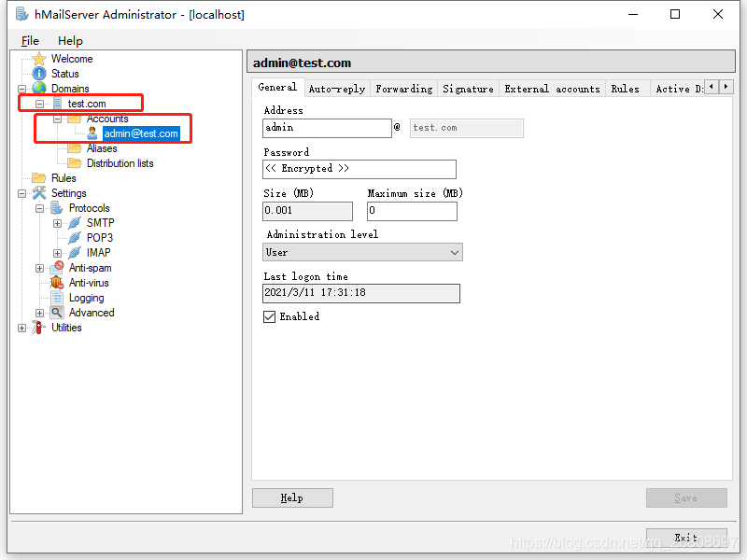
Task: Collapse the Domains tree node
Action: pos(21,89)
